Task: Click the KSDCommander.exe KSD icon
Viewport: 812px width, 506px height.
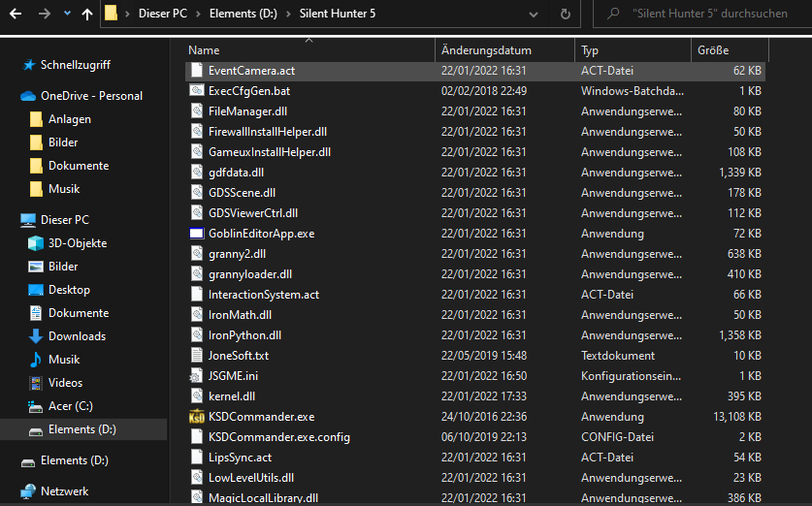Action: [x=197, y=417]
